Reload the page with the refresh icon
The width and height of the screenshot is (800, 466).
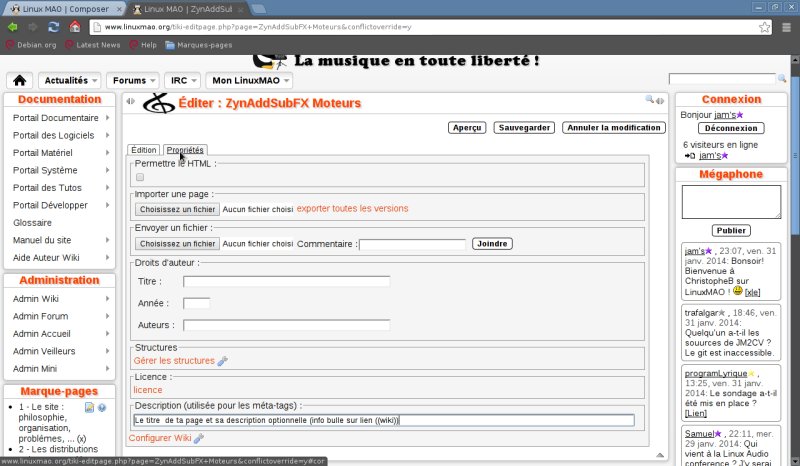pyautogui.click(x=54, y=27)
